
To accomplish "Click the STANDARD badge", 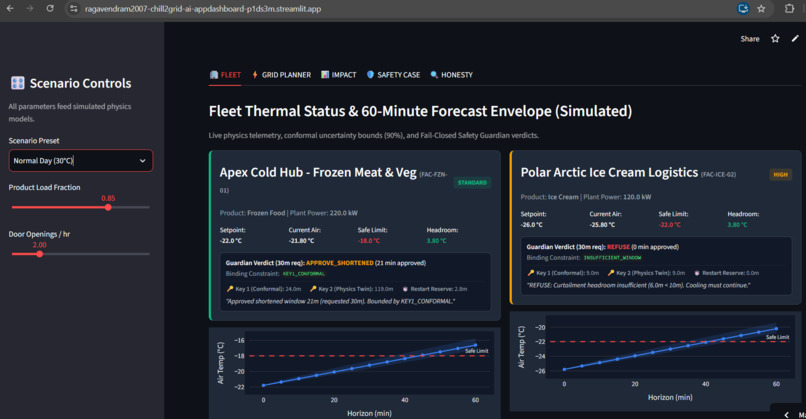I will (x=472, y=183).
